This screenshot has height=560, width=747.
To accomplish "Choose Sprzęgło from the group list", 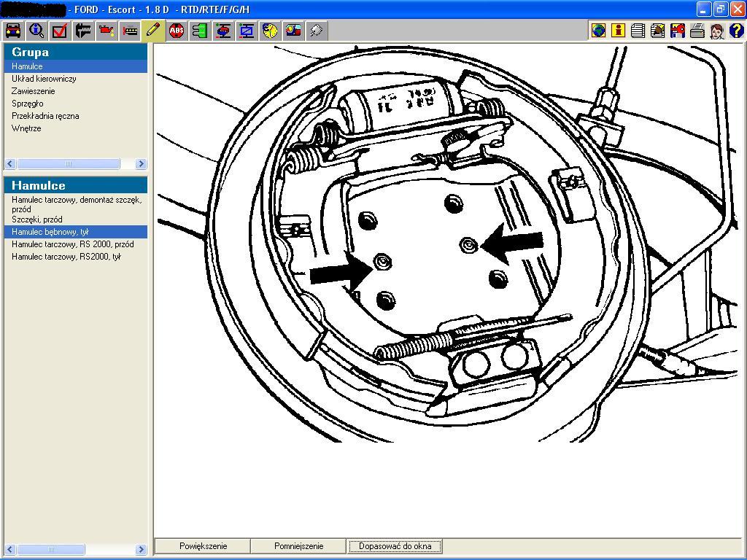I will [27, 104].
